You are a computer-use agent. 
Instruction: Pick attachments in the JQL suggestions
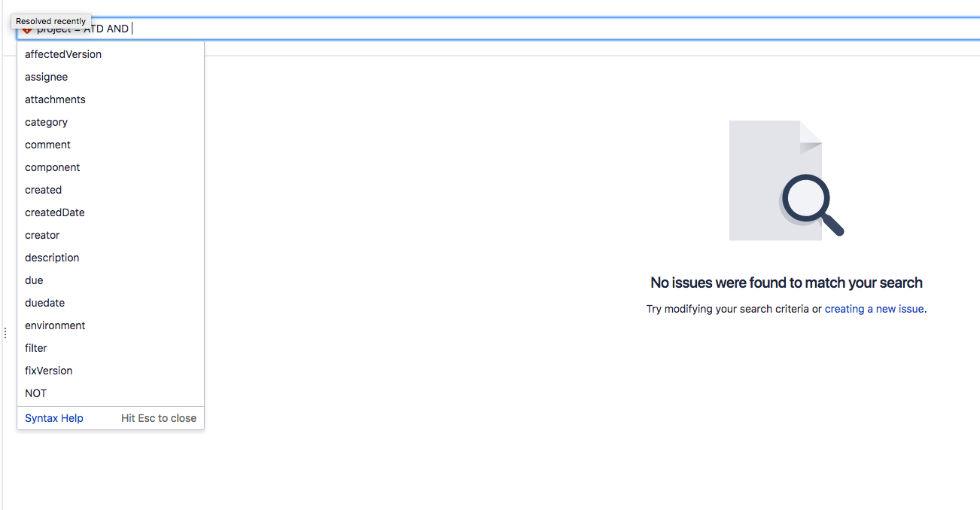[x=111, y=99]
